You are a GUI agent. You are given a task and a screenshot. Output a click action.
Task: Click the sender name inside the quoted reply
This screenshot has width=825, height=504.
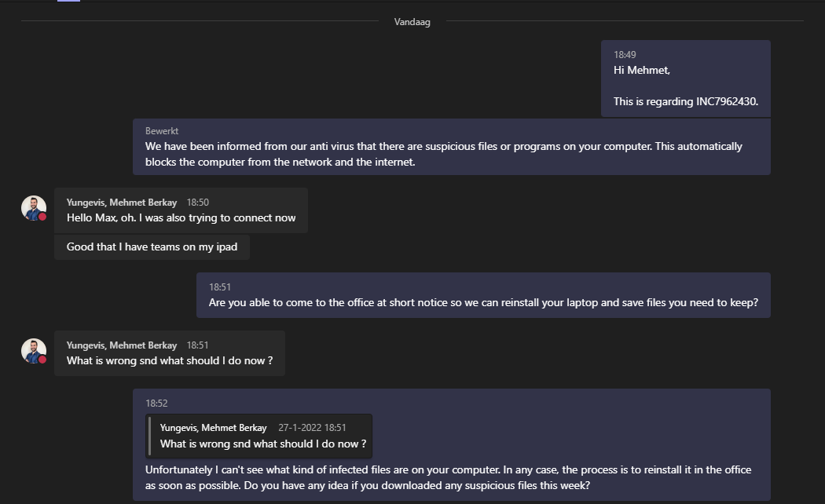(214, 428)
